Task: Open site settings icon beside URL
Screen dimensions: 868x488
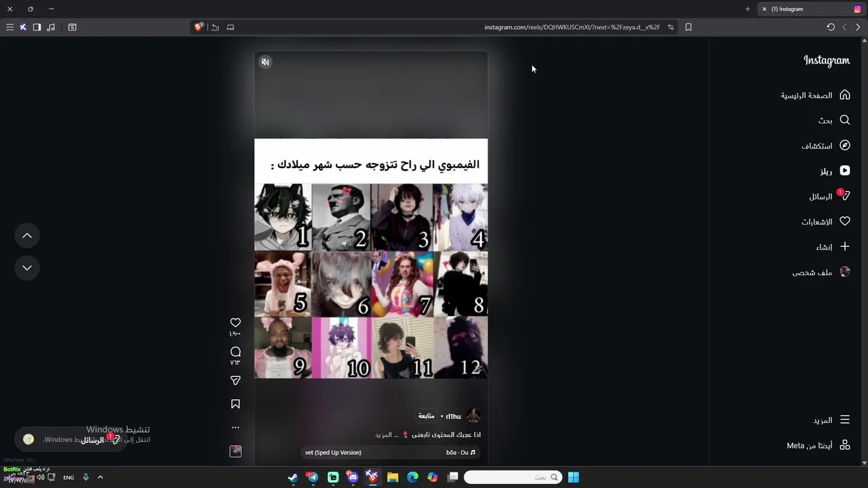Action: click(671, 27)
